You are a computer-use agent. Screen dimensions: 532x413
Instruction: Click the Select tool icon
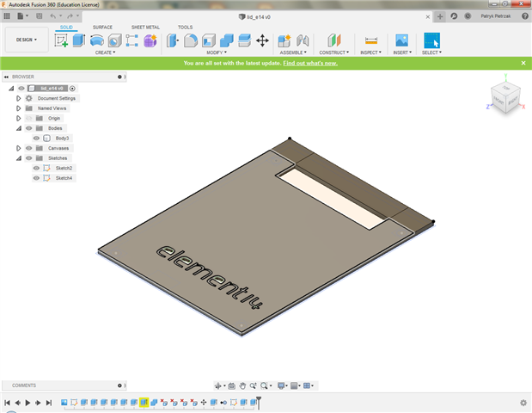click(431, 40)
